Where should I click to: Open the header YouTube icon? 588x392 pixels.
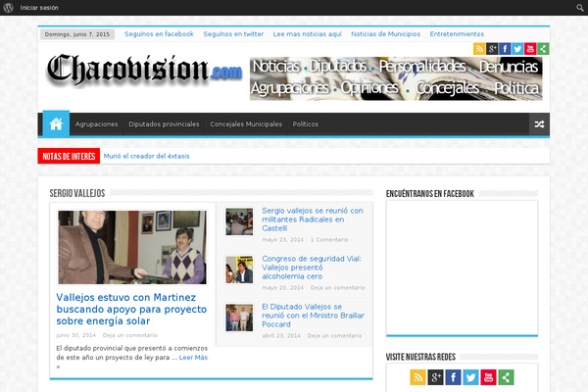[530, 49]
